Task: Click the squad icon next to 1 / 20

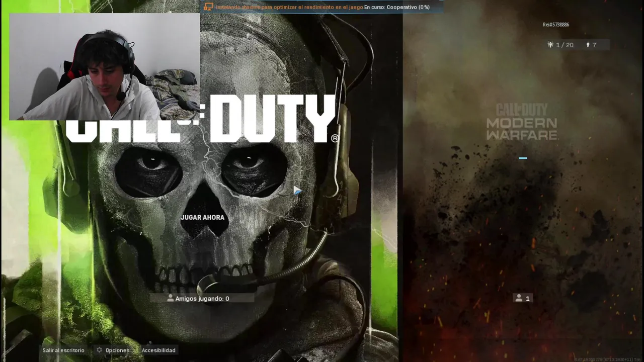Action: (x=550, y=45)
